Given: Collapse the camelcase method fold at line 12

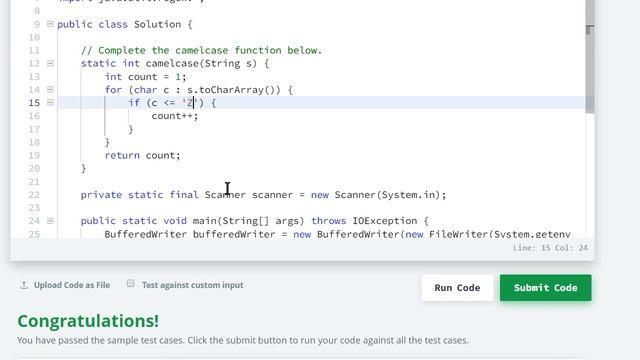Looking at the screenshot, I should pos(50,63).
